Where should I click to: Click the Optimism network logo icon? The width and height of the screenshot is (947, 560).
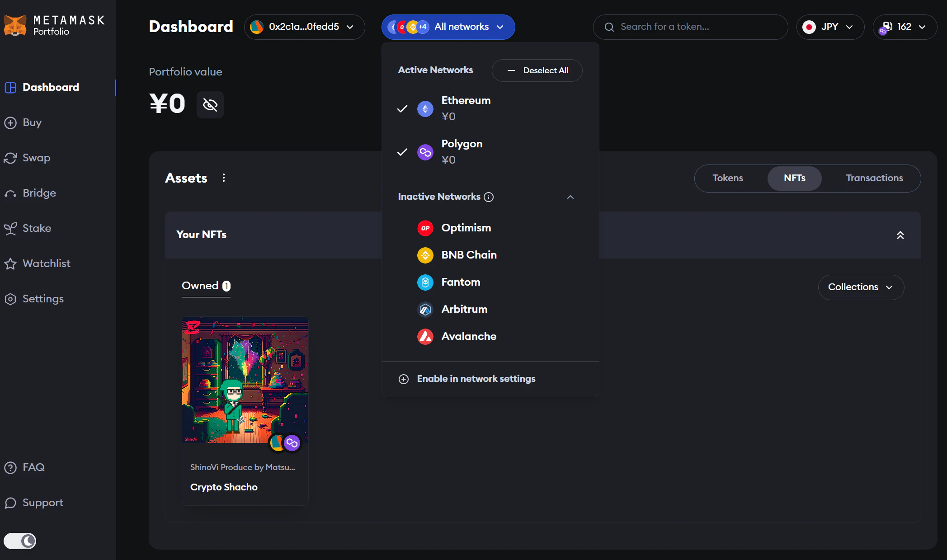click(x=425, y=228)
